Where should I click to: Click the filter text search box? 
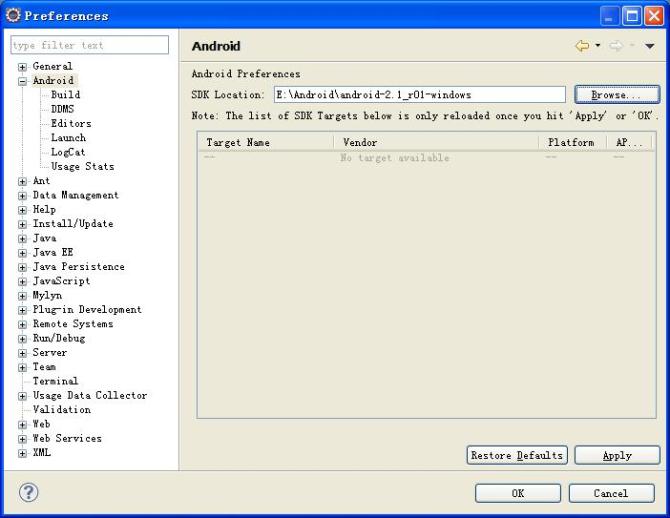pyautogui.click(x=90, y=45)
